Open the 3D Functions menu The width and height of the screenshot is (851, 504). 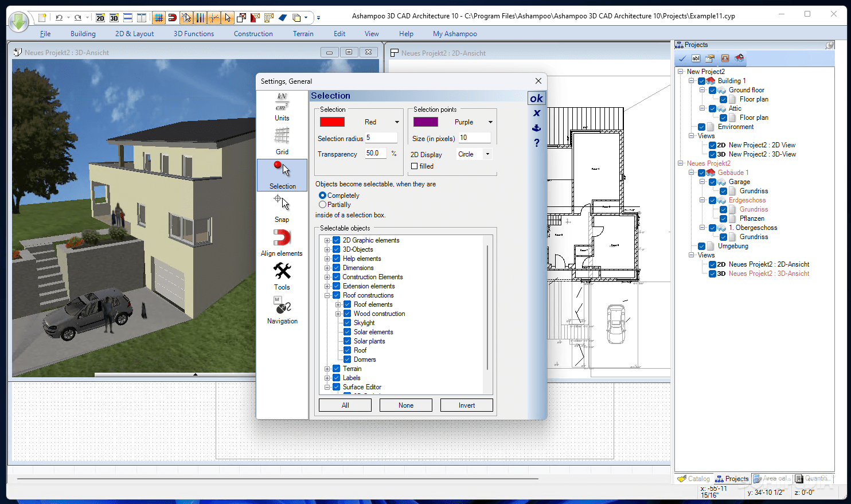[194, 34]
